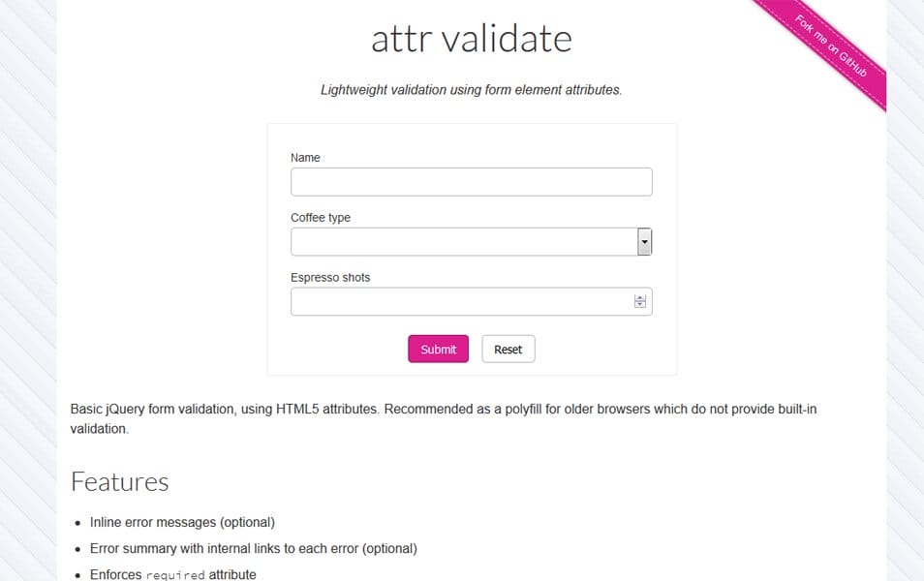Click the Coffee type dropdown arrow
This screenshot has height=581, width=924.
[643, 241]
